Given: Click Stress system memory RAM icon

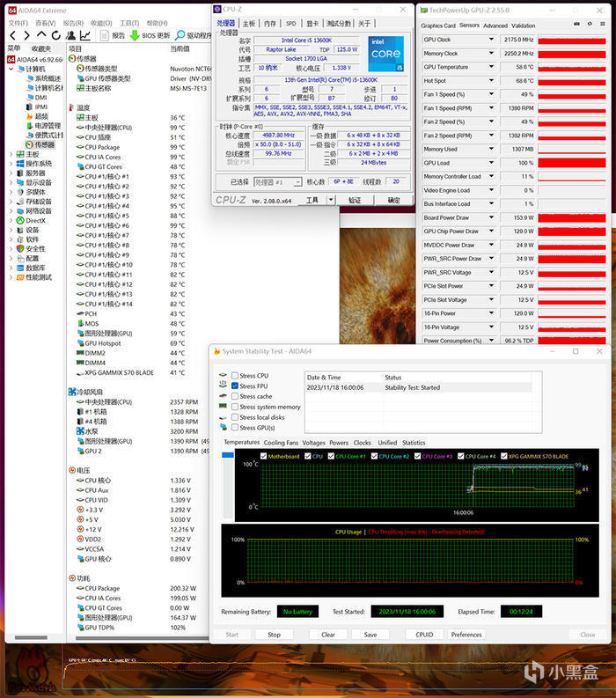Looking at the screenshot, I should tap(223, 406).
